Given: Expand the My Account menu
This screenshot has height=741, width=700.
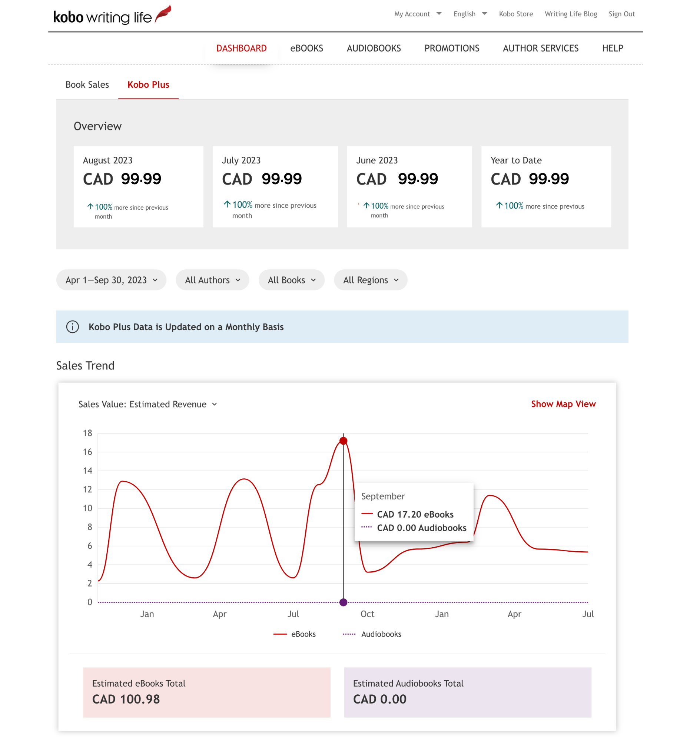Looking at the screenshot, I should pos(418,14).
